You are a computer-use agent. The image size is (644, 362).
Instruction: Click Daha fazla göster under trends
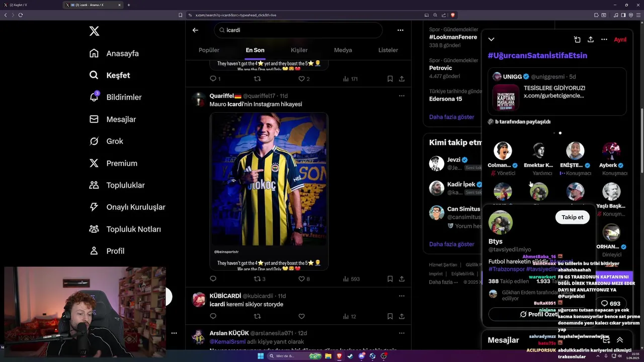point(451,117)
